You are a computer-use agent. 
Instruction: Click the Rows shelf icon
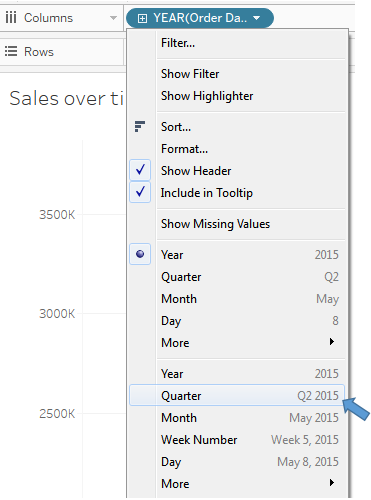pyautogui.click(x=11, y=51)
